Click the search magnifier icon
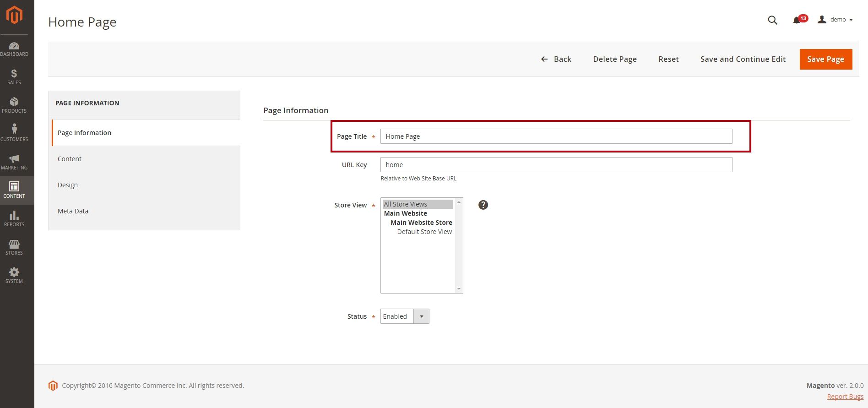Screen dimensions: 868x408 coord(772,20)
